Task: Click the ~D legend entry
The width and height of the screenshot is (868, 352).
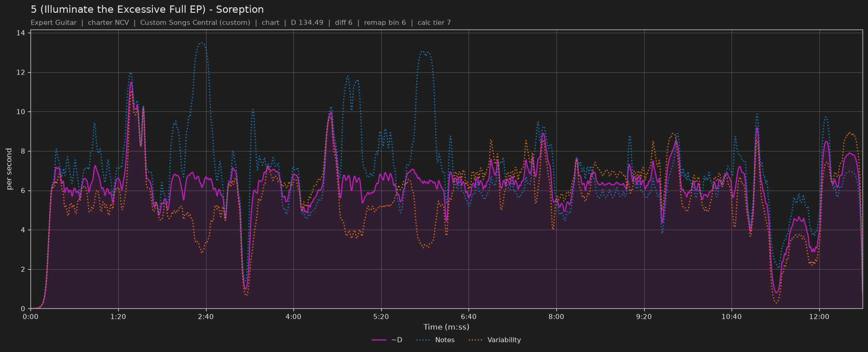Action: click(387, 340)
